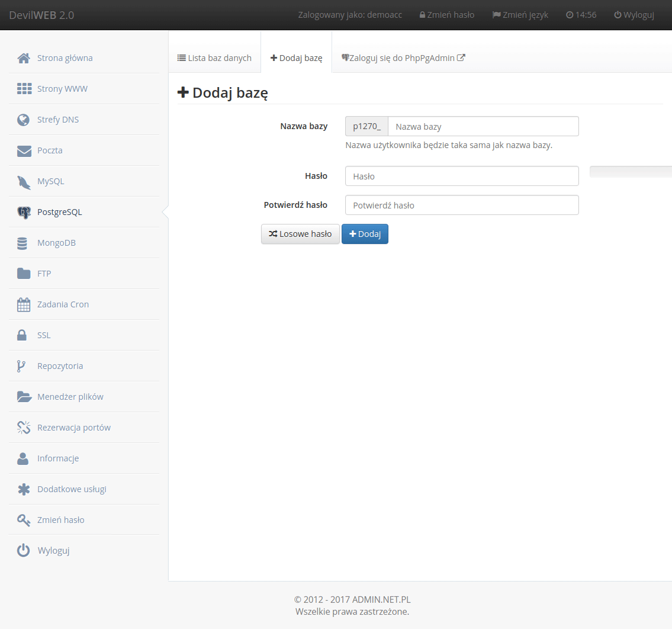Open the SSL padlock section

click(44, 335)
